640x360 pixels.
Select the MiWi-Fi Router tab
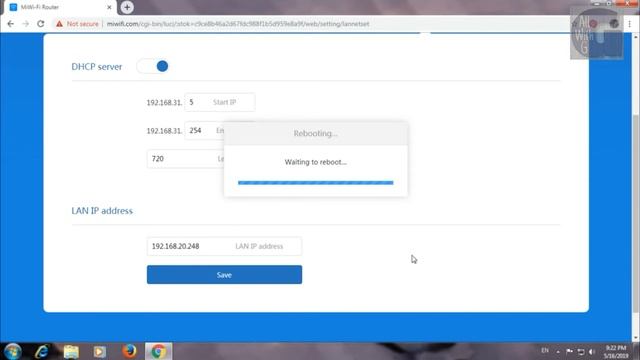click(60, 7)
